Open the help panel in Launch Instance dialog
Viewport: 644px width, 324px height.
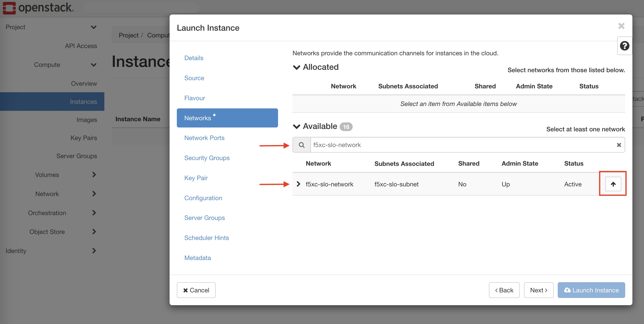[x=624, y=45]
